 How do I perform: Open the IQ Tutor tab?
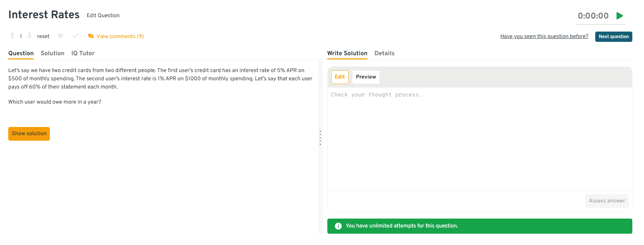[83, 54]
